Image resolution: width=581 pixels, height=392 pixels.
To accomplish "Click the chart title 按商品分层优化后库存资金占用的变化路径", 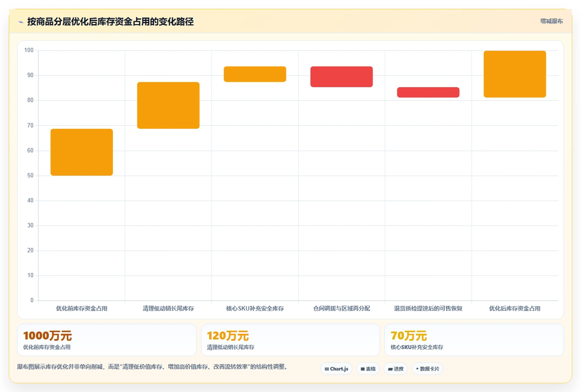I will click(110, 21).
